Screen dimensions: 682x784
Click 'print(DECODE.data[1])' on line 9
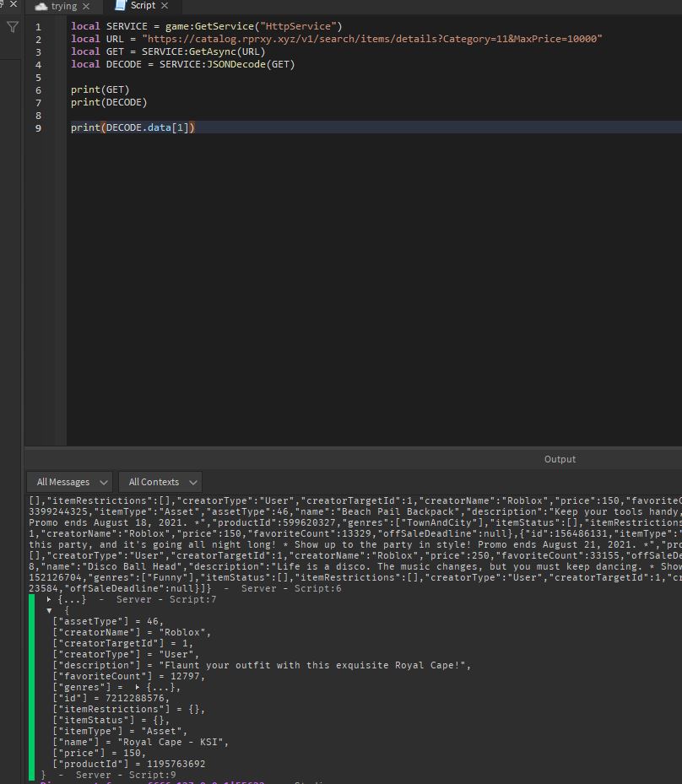point(133,127)
